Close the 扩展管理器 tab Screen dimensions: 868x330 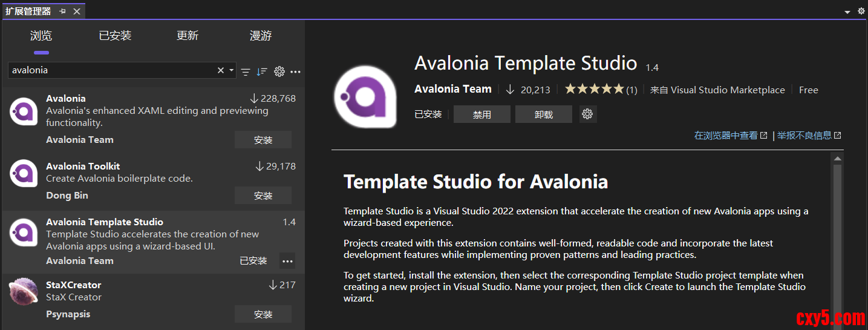tap(77, 12)
